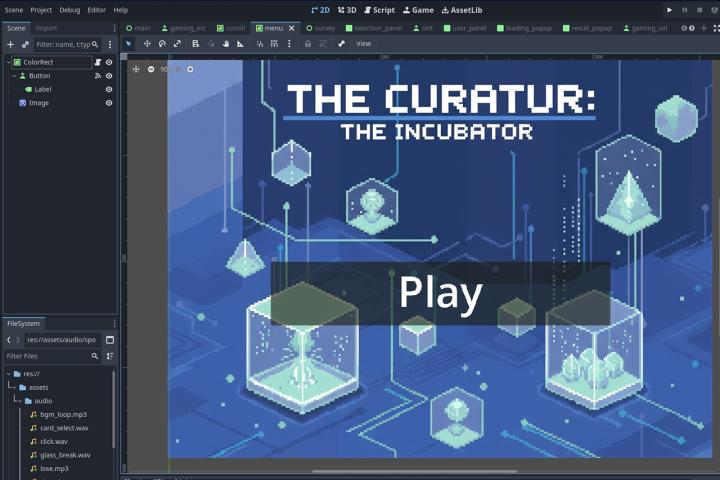Toggle smart snapping in viewport toolbar
The image size is (720, 480).
(259, 44)
